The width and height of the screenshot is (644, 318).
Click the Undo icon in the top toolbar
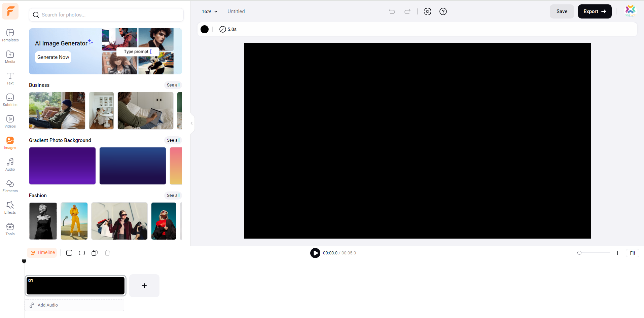392,11
